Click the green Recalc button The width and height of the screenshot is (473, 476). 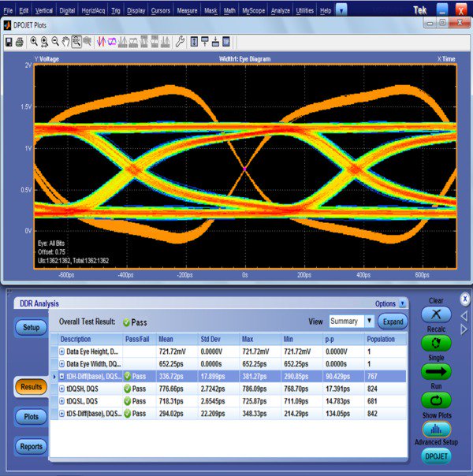pos(436,343)
